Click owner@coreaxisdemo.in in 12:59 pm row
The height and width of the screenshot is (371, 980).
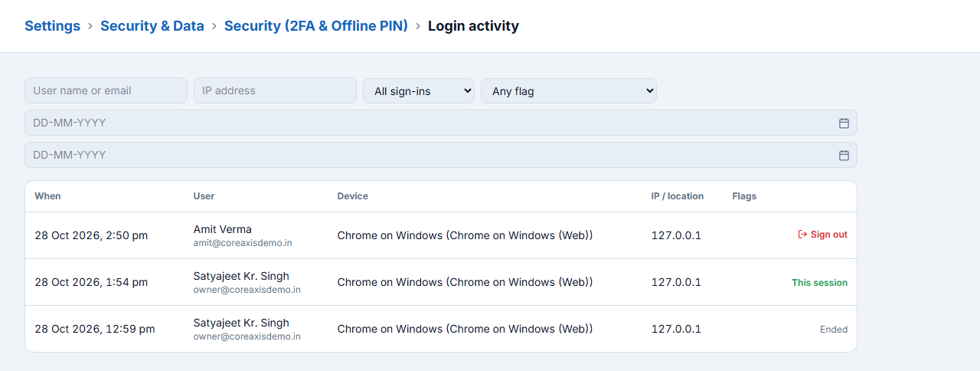click(247, 337)
